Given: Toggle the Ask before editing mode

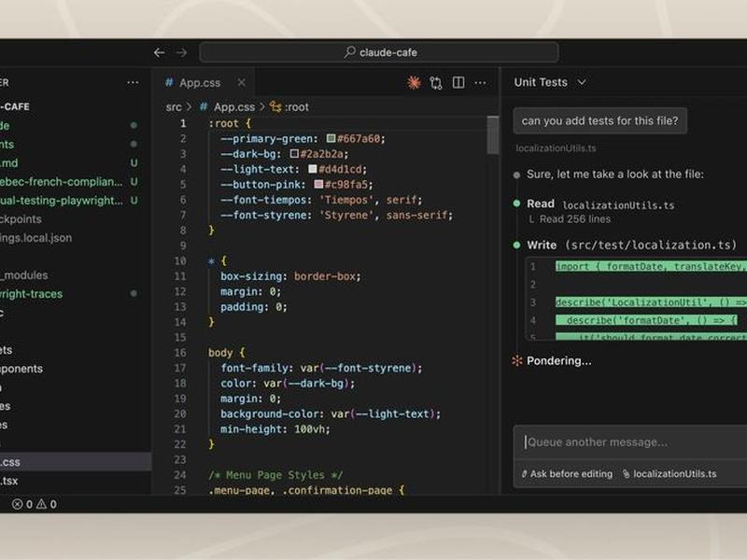Looking at the screenshot, I should click(x=567, y=474).
